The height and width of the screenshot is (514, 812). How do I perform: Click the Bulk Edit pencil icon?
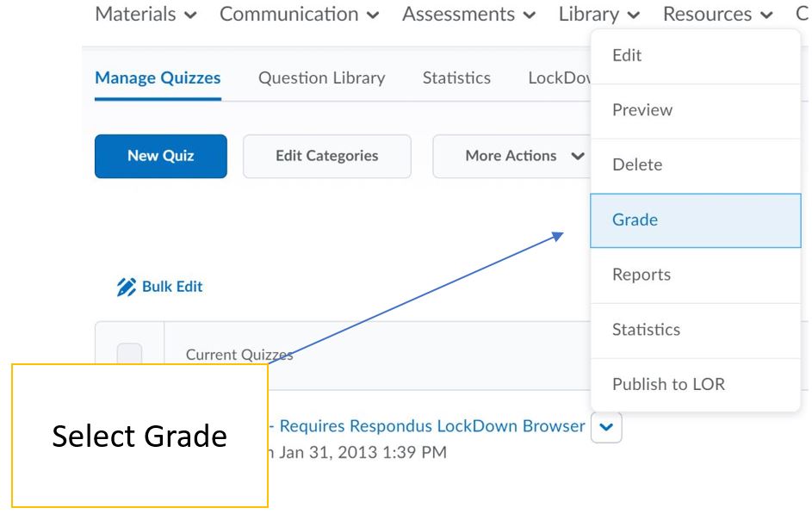click(x=126, y=287)
